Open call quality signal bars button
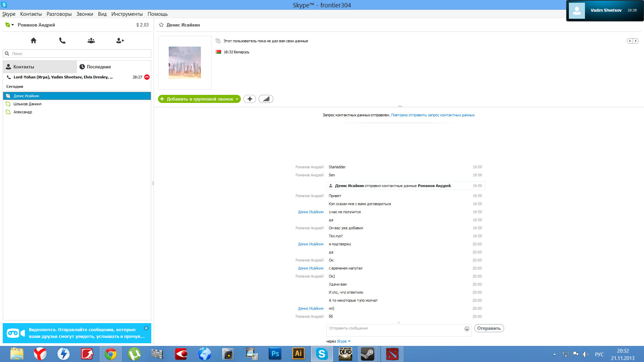Image resolution: width=644 pixels, height=362 pixels. click(x=266, y=99)
